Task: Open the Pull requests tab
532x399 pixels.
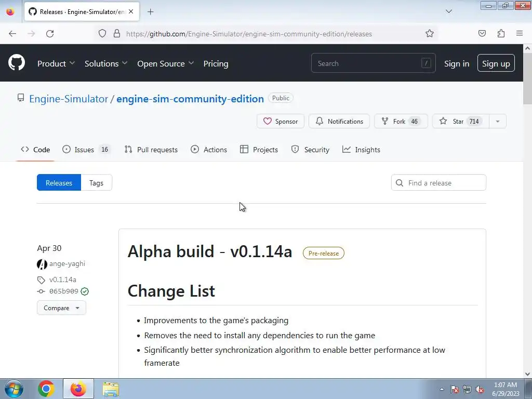Action: tap(151, 150)
